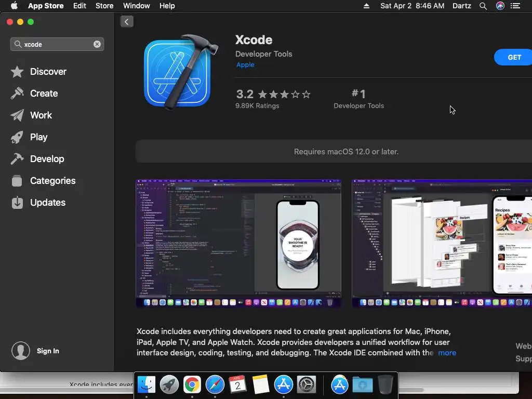This screenshot has width=532, height=399.
Task: Clear the xcode search field
Action: click(x=97, y=44)
